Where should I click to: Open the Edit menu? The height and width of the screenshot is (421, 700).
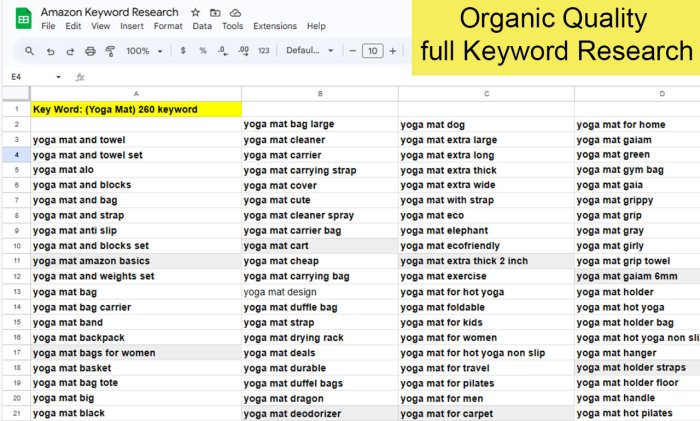pyautogui.click(x=73, y=26)
